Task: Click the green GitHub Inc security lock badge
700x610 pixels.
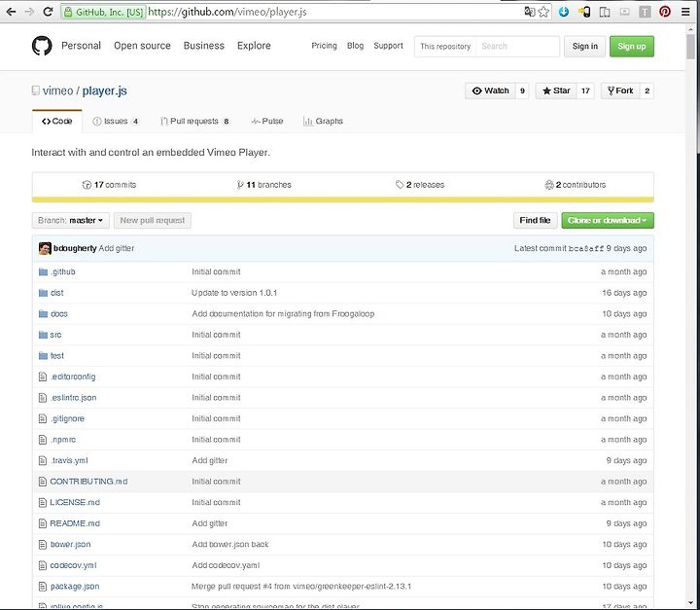Action: (x=104, y=12)
